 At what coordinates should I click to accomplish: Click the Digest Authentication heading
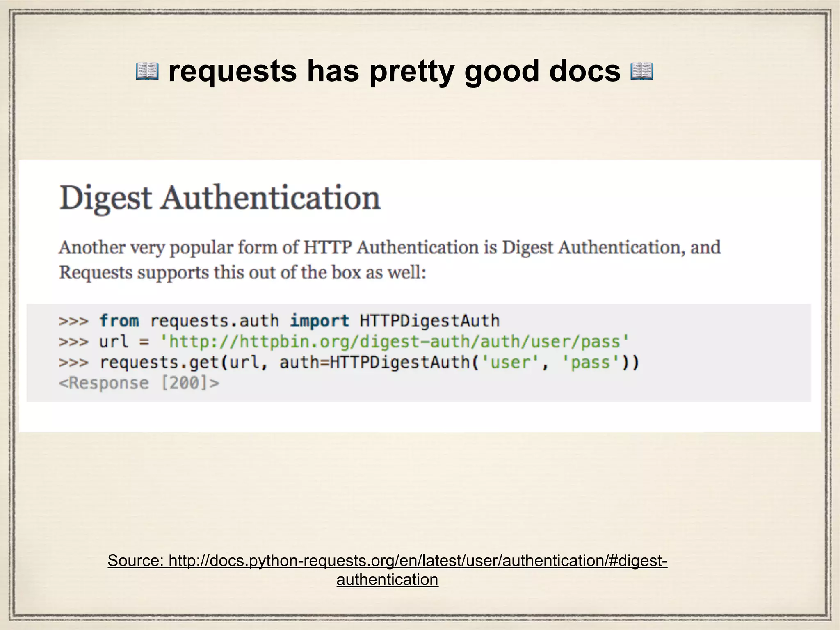pos(220,198)
